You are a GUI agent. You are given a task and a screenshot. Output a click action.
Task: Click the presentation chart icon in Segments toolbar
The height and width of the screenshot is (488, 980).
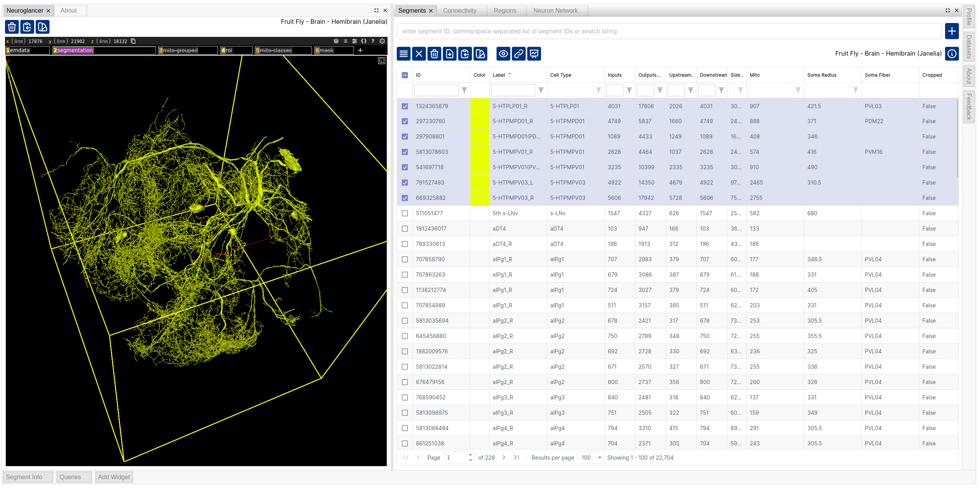pyautogui.click(x=534, y=54)
